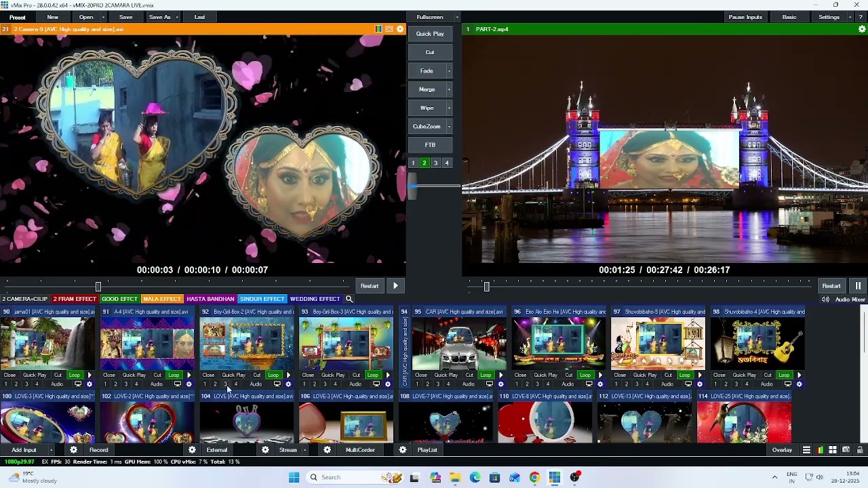Toggle Loop on input 98 Shuvobibaho-4
The width and height of the screenshot is (868, 488).
[x=784, y=375]
